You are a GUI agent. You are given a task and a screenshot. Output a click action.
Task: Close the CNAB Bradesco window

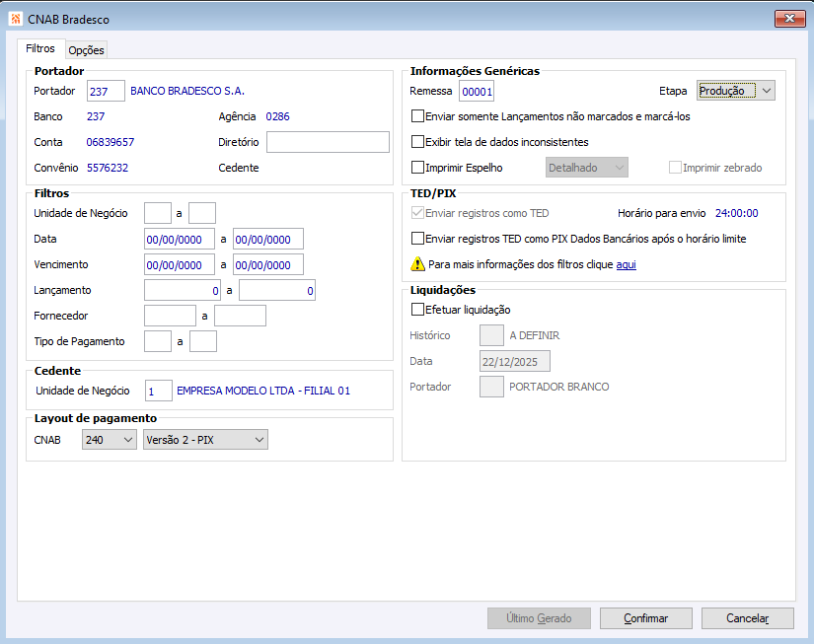click(x=789, y=19)
